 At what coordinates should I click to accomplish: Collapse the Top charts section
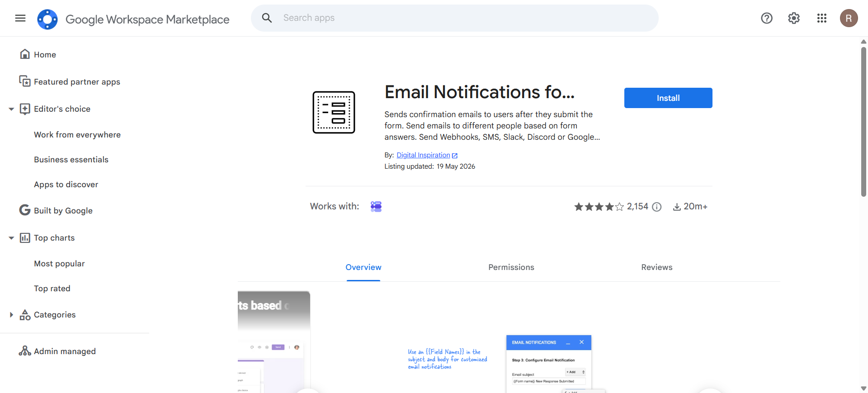[x=11, y=238]
